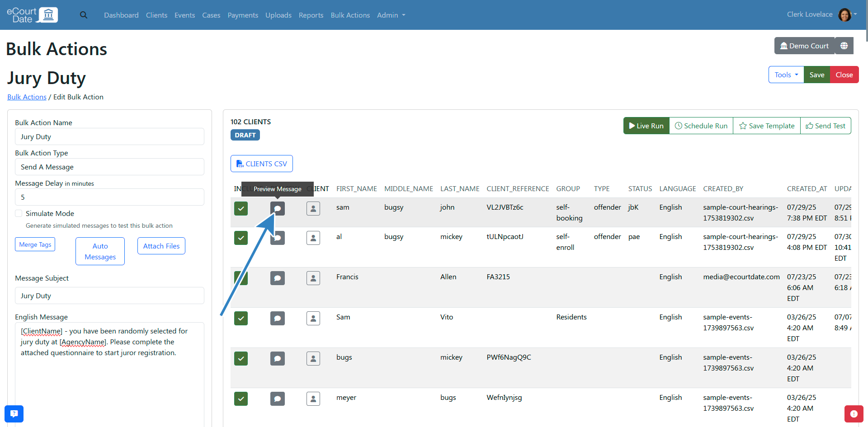Preview message for sam bugsy john

pyautogui.click(x=278, y=208)
